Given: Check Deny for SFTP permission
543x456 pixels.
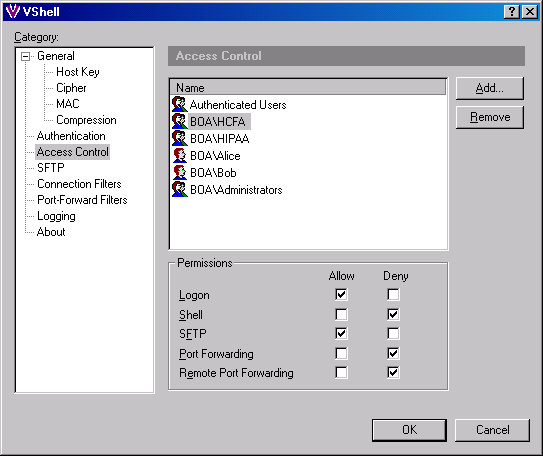Looking at the screenshot, I should click(x=393, y=333).
